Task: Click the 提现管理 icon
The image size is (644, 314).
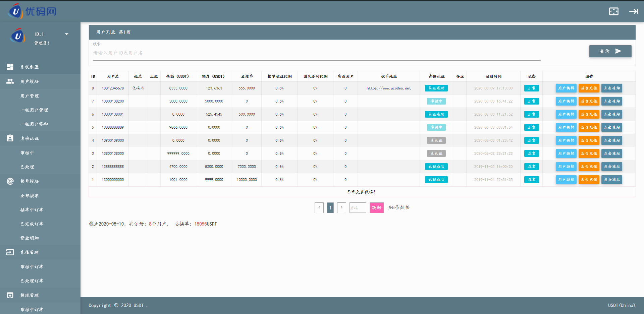Action: point(10,295)
